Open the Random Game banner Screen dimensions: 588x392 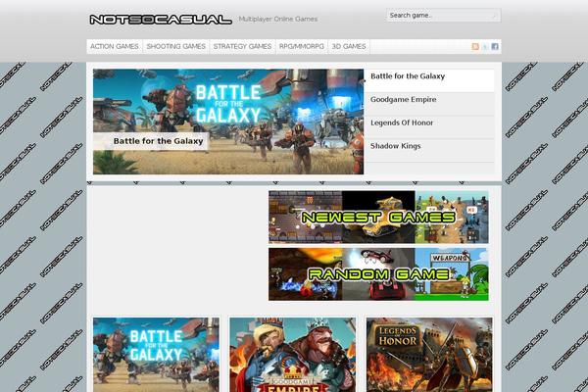pos(378,273)
